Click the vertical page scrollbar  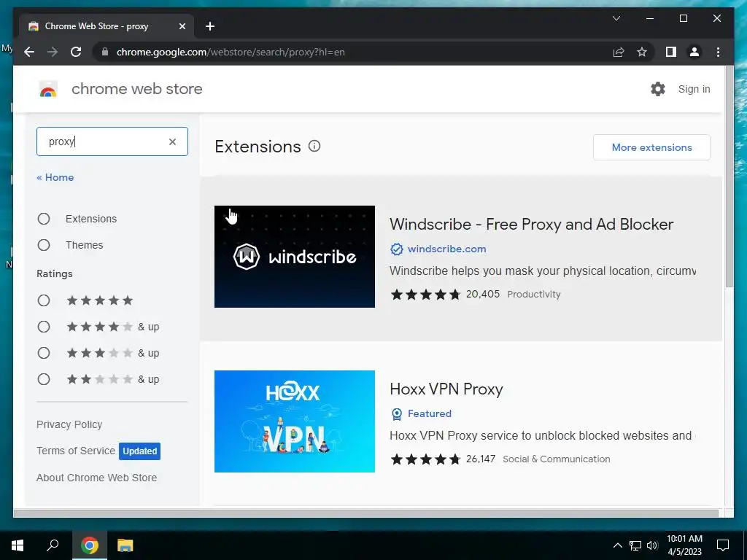pos(729,177)
